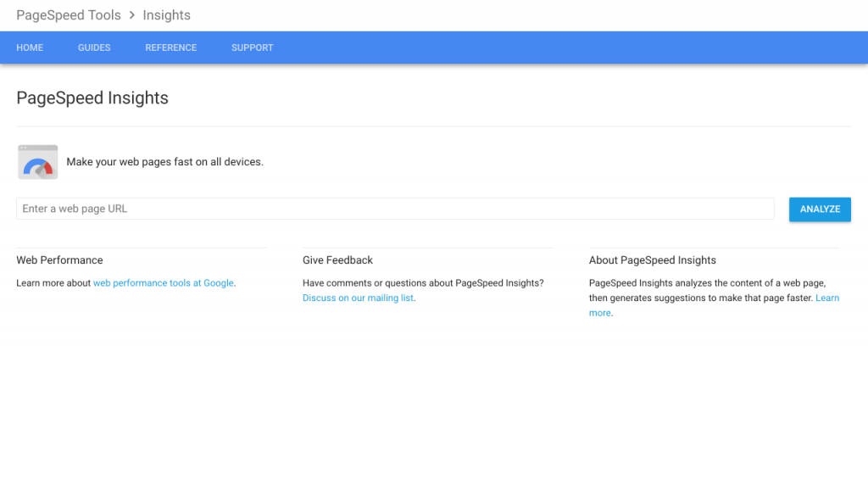Screen dimensions: 868x491
Task: Click the Learn more link
Action: click(827, 298)
